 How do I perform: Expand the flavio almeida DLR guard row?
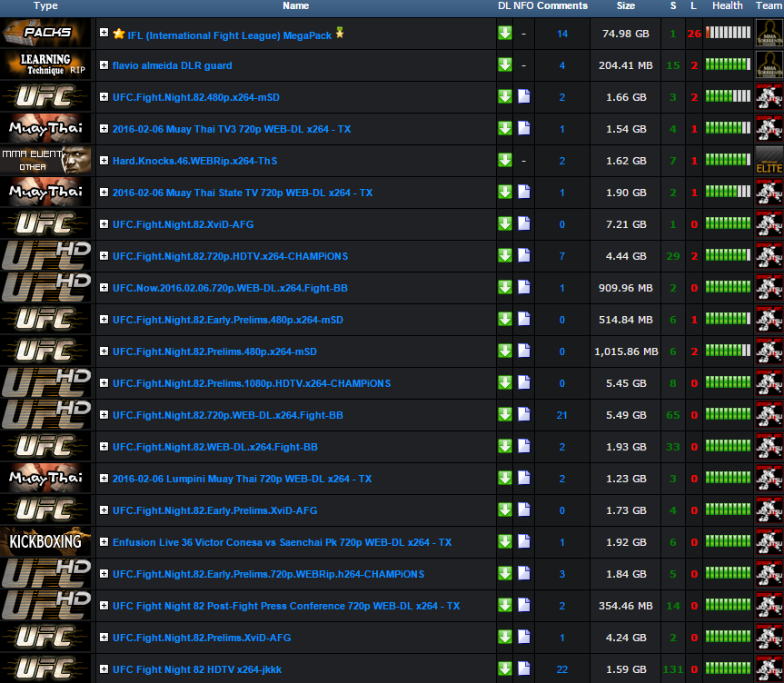tap(104, 65)
